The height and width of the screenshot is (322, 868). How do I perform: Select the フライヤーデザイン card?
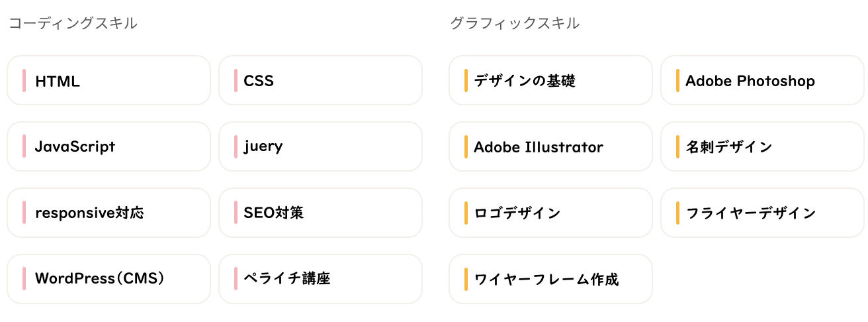coord(762,213)
